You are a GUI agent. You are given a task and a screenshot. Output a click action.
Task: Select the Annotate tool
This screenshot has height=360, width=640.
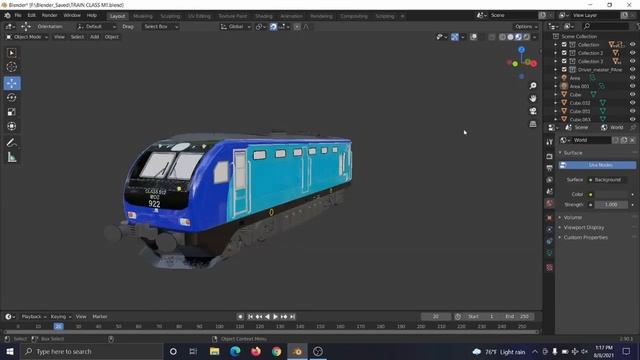click(11, 143)
